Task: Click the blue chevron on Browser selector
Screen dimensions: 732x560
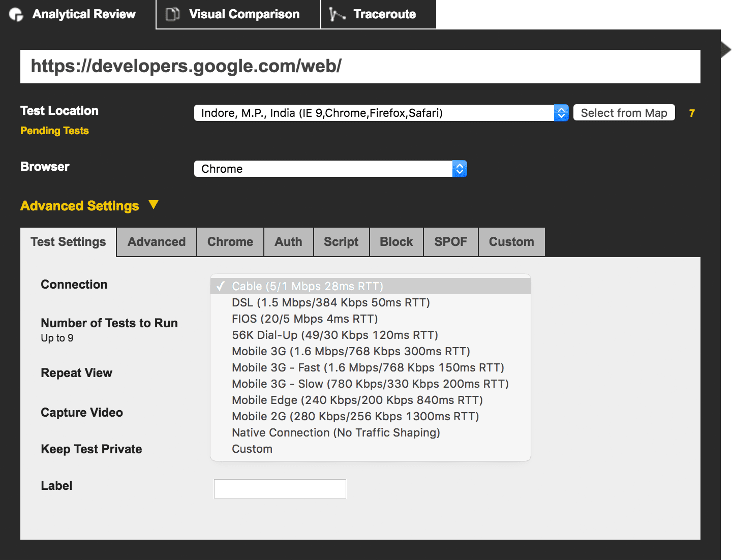Action: click(459, 168)
